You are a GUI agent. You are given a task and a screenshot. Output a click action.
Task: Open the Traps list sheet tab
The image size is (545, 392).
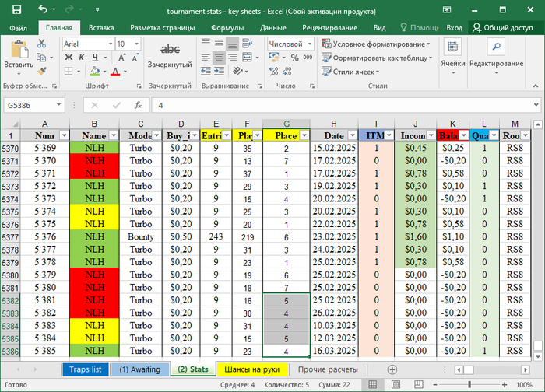pos(86,369)
